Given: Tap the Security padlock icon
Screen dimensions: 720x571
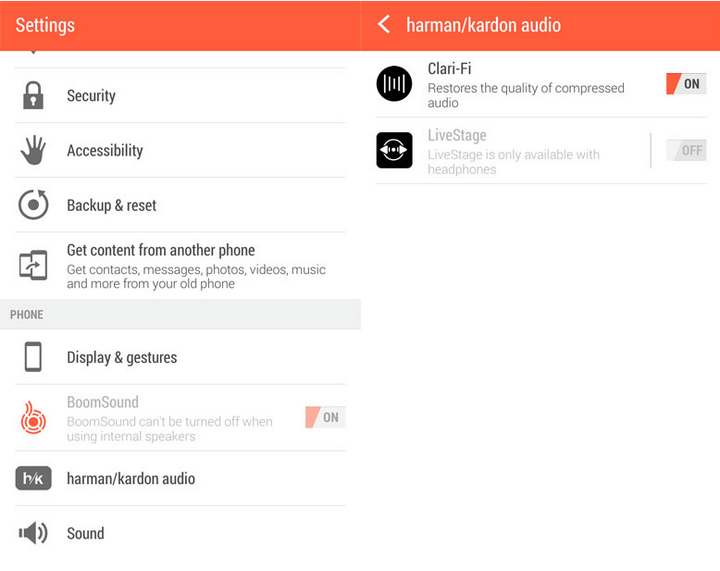Looking at the screenshot, I should (x=33, y=95).
